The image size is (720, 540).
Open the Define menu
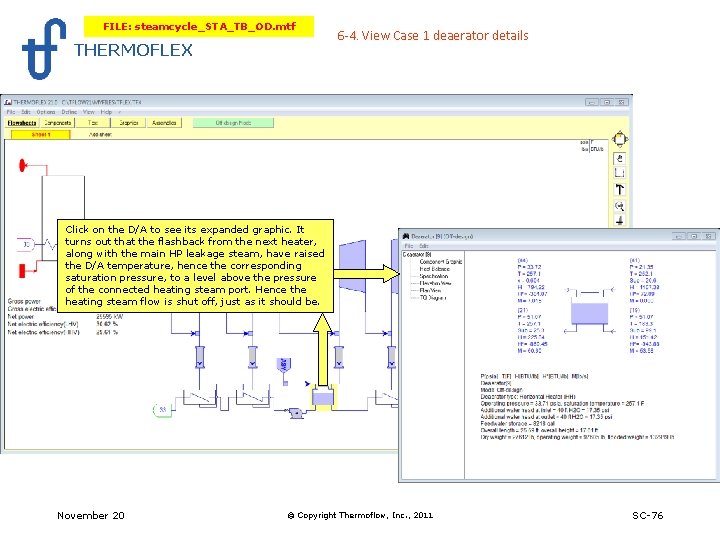point(69,112)
